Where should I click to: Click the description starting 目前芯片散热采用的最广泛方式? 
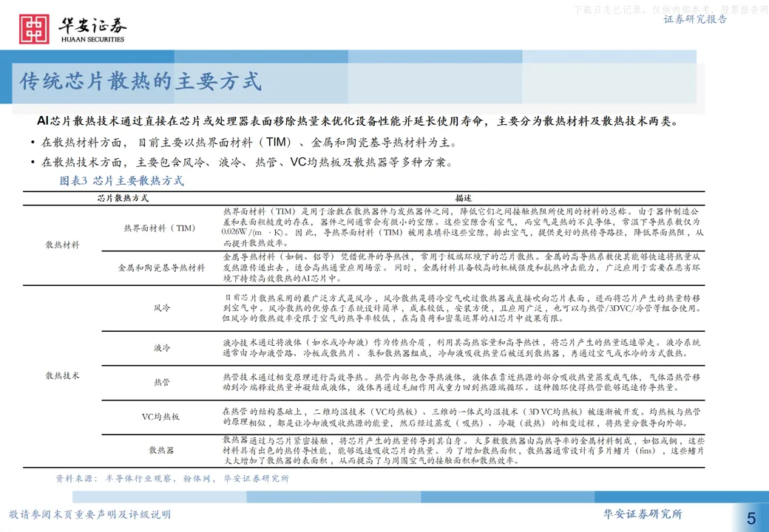[x=461, y=308]
